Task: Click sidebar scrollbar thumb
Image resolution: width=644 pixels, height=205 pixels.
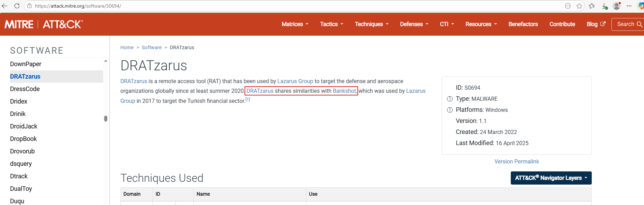Action: [106, 118]
